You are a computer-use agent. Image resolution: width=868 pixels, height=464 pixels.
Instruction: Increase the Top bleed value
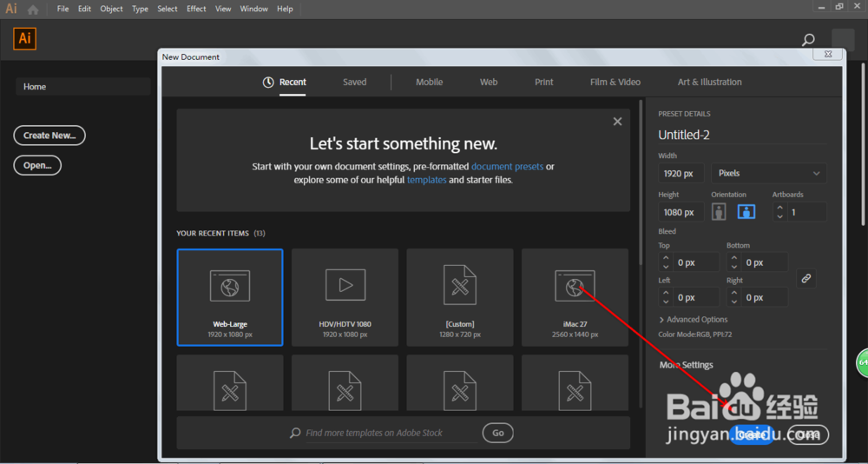click(x=666, y=258)
